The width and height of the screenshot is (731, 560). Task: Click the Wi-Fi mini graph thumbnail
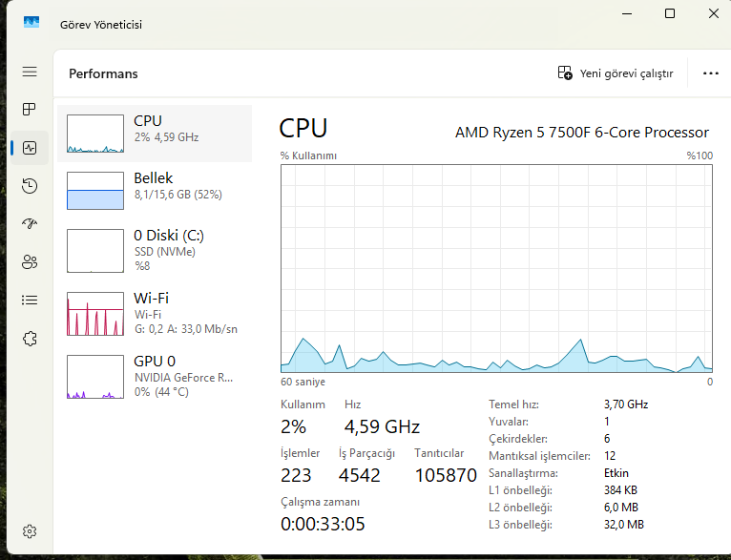(95, 314)
